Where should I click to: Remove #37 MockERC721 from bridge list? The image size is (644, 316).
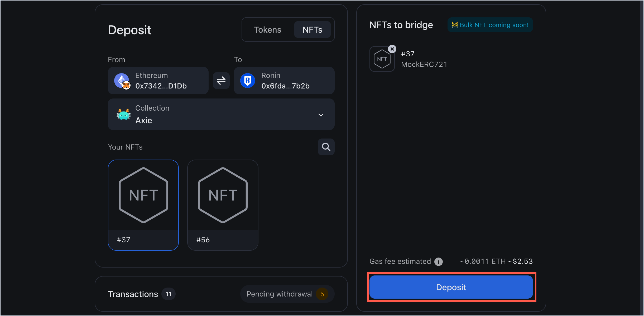[392, 48]
